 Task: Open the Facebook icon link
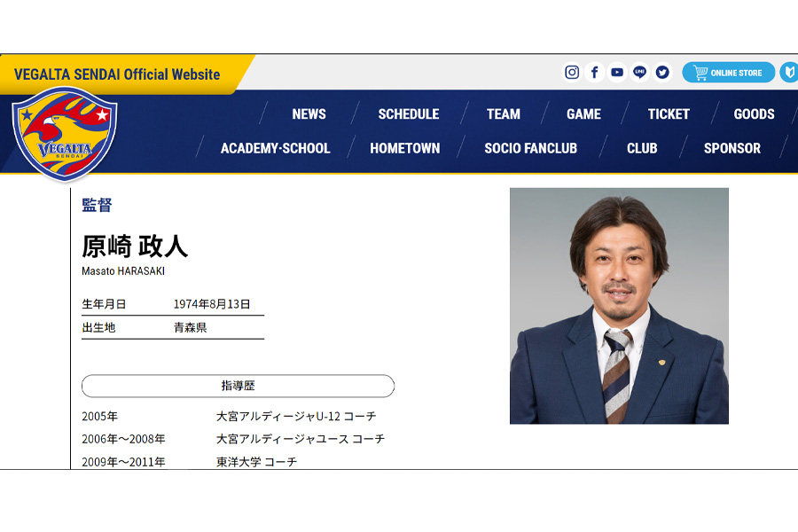(x=595, y=73)
